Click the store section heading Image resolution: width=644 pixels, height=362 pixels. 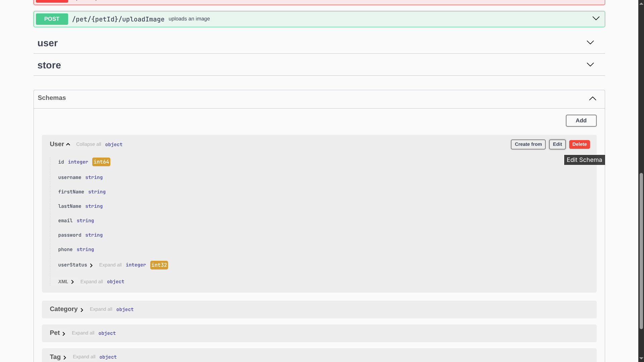tap(49, 65)
